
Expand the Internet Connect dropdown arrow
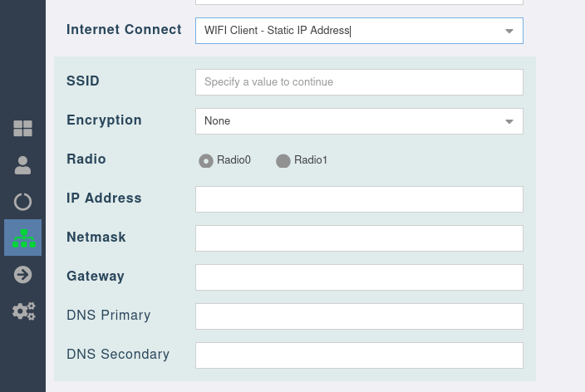click(x=509, y=32)
